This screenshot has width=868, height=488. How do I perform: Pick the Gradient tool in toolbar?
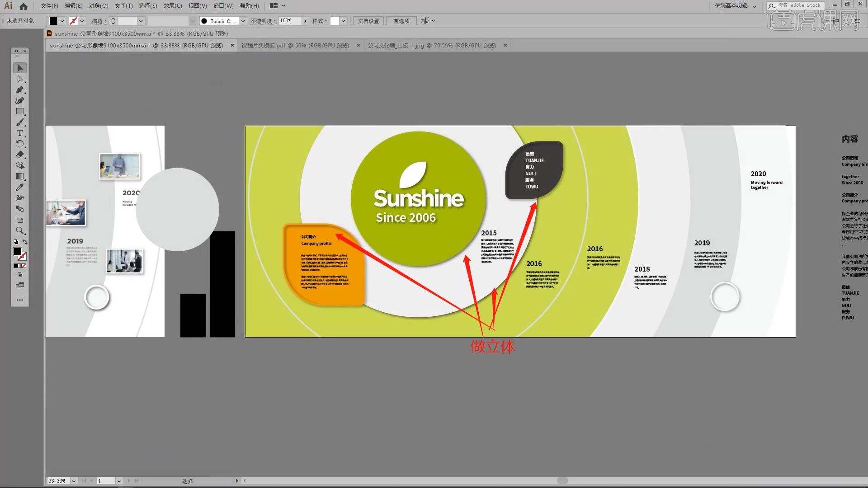[x=20, y=176]
